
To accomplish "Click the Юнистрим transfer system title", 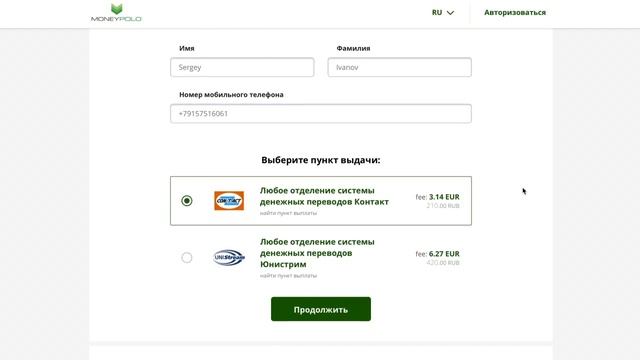I will [x=317, y=253].
